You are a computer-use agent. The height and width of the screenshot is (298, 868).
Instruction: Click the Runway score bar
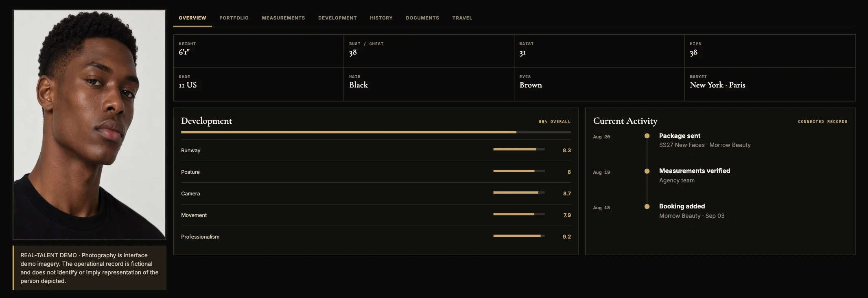(x=519, y=149)
